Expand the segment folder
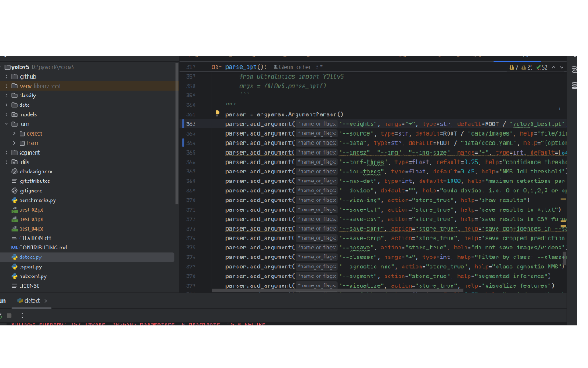Image resolution: width=588 pixels, height=368 pixels. click(x=7, y=153)
